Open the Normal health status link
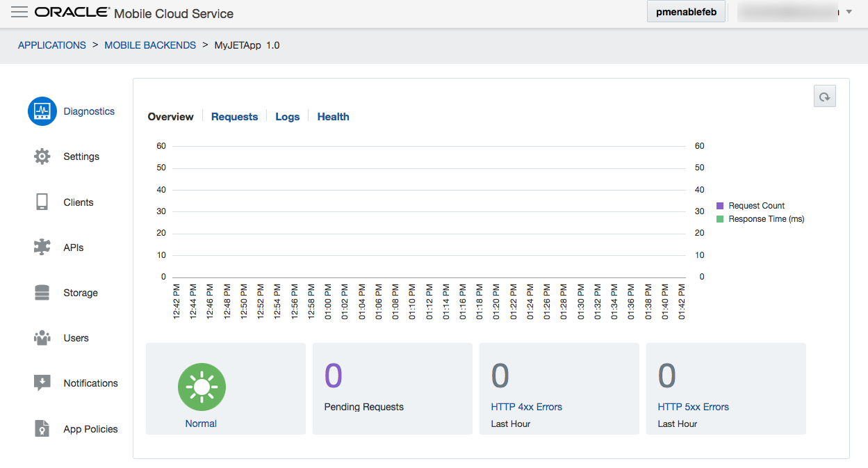The width and height of the screenshot is (868, 468). tap(201, 423)
